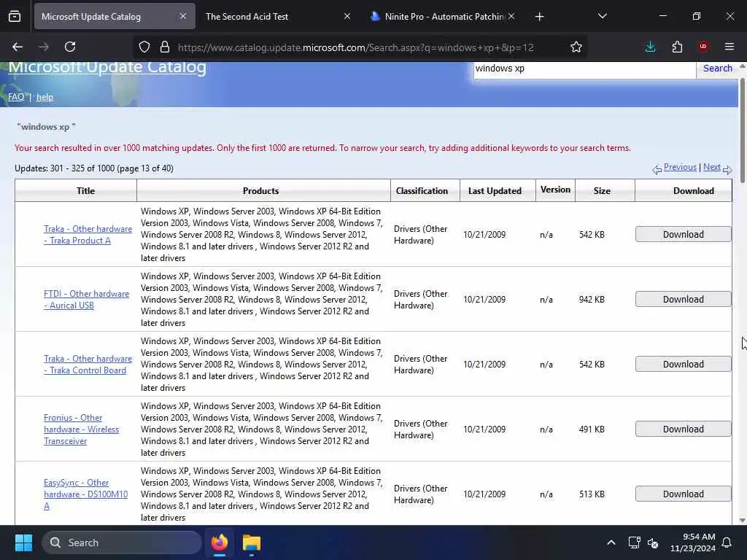Click the catalog Search button
Screen dimensions: 747x560
[717, 68]
